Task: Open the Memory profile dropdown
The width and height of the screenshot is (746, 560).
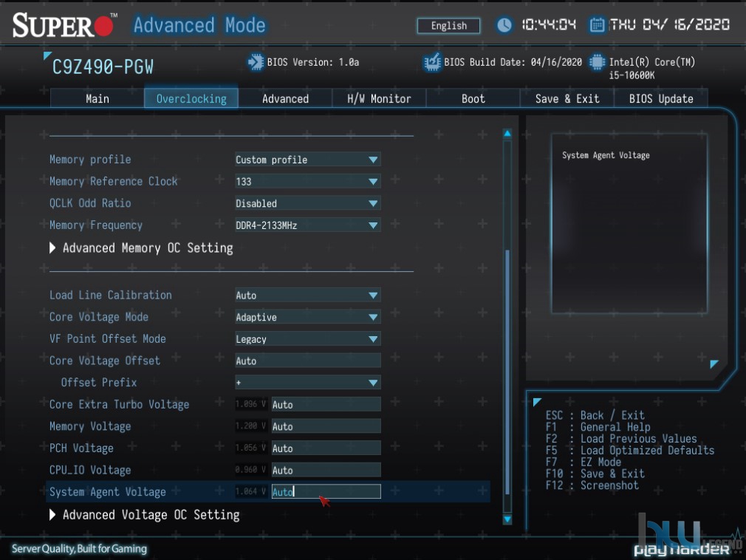Action: (x=308, y=160)
